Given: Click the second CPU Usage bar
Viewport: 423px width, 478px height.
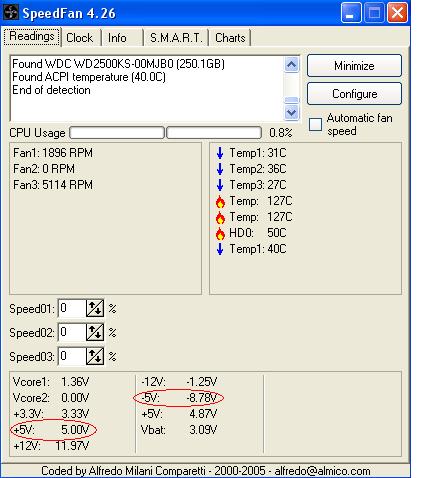Looking at the screenshot, I should (x=214, y=133).
